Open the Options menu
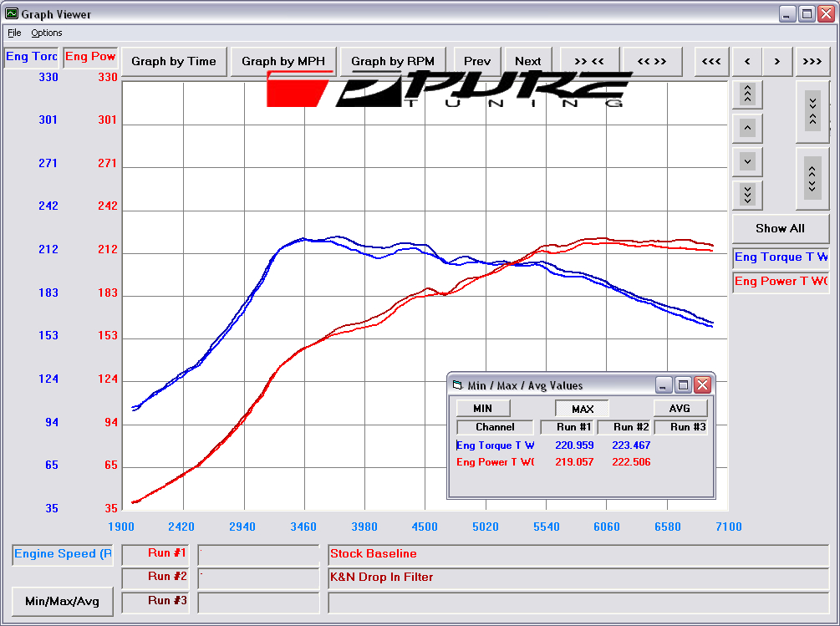Image resolution: width=840 pixels, height=626 pixels. (x=47, y=33)
